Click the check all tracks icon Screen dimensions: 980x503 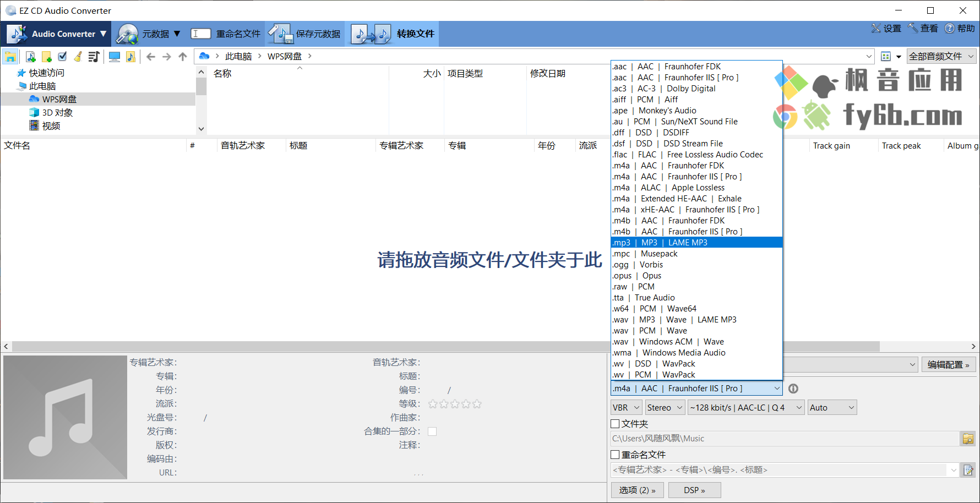pos(62,56)
